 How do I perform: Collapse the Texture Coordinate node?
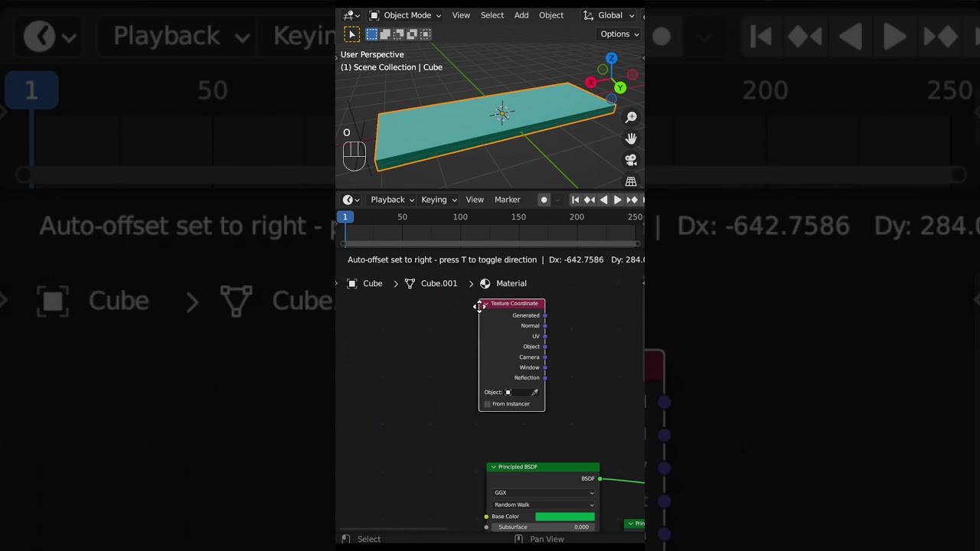485,304
